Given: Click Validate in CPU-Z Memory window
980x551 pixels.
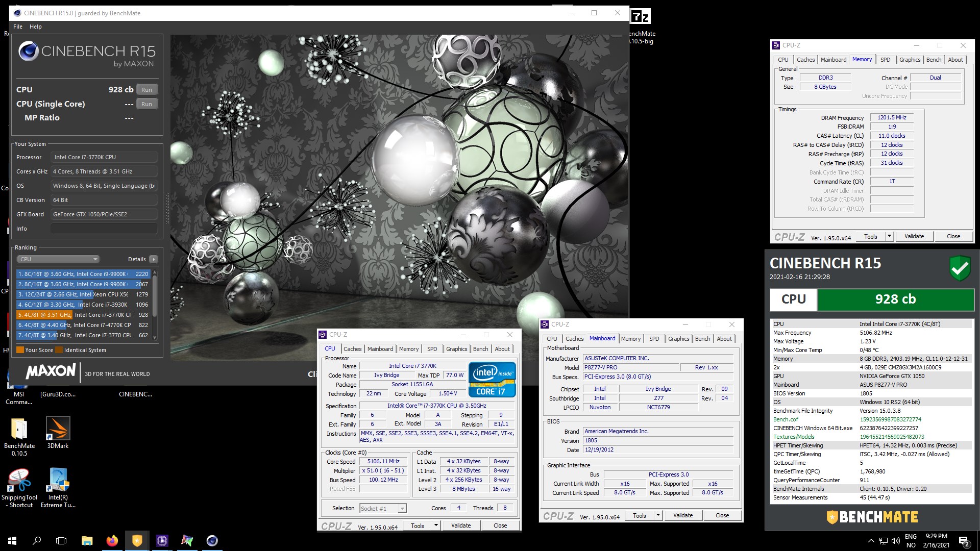Looking at the screenshot, I should point(914,236).
